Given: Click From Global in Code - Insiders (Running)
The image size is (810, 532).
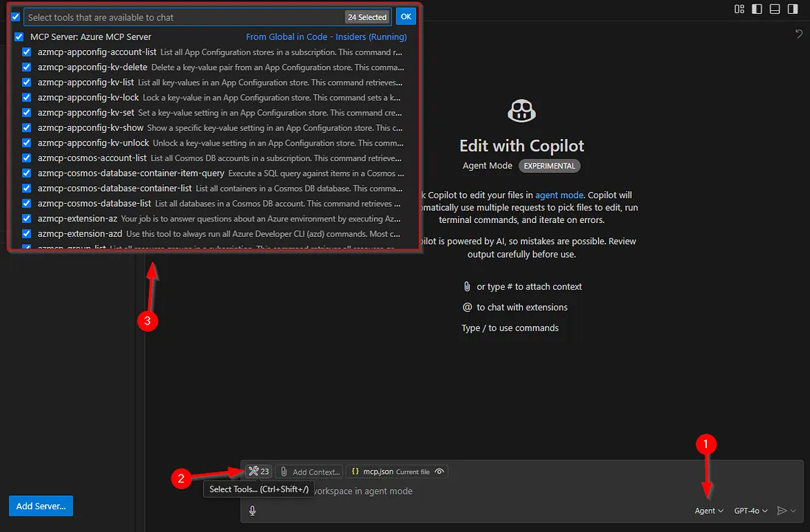Looking at the screenshot, I should [x=326, y=37].
